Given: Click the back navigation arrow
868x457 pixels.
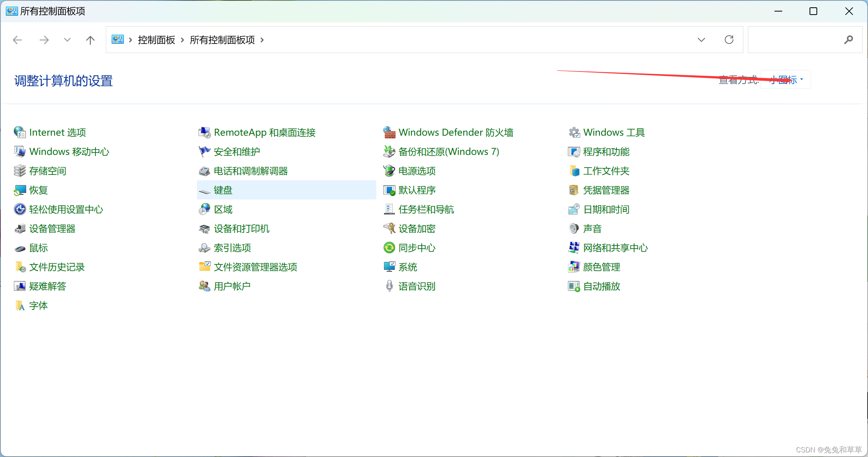Looking at the screenshot, I should pos(17,40).
